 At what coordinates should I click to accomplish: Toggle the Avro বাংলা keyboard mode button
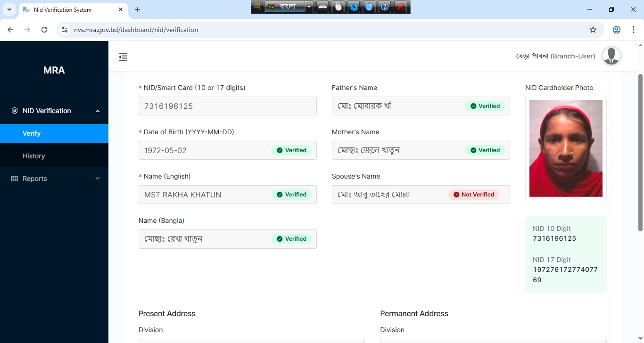coord(284,7)
